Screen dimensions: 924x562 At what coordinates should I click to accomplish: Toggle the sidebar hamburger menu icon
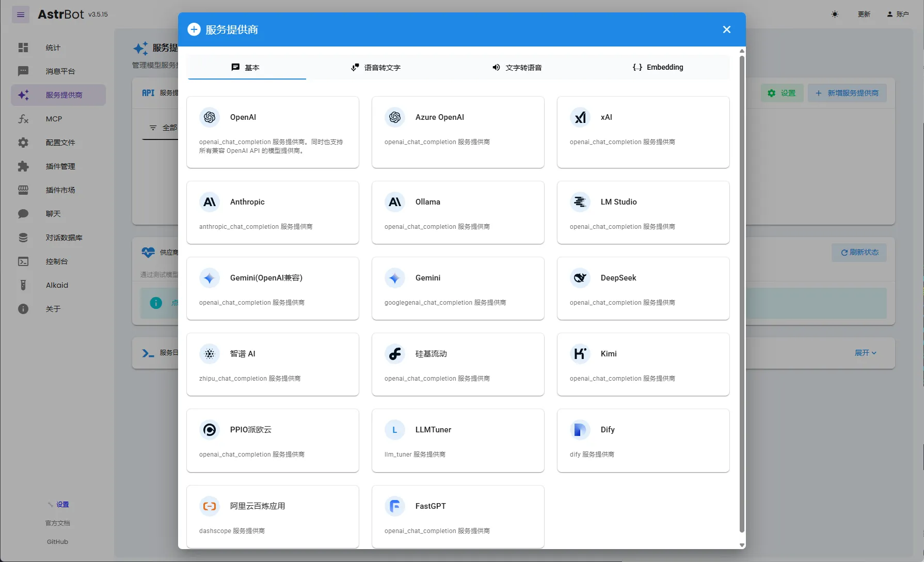[x=21, y=14]
